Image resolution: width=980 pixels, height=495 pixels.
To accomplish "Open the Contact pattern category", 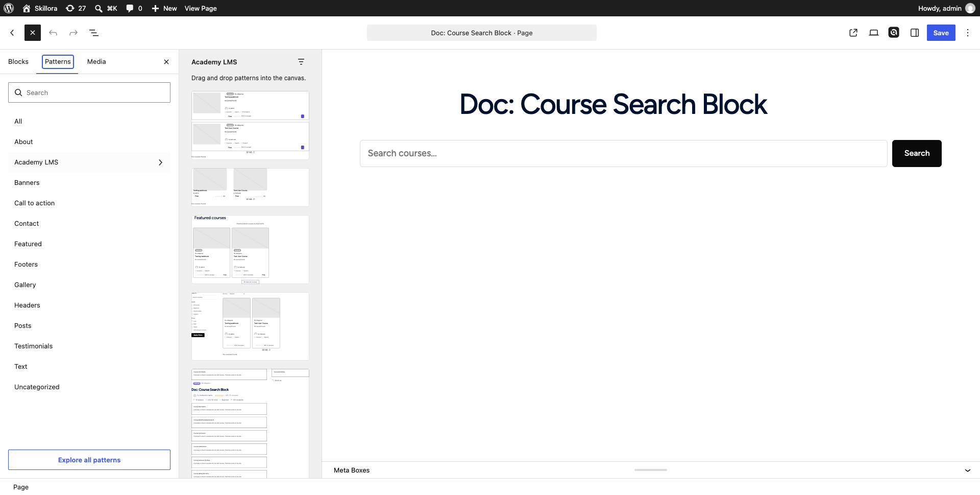I will 89,223.
